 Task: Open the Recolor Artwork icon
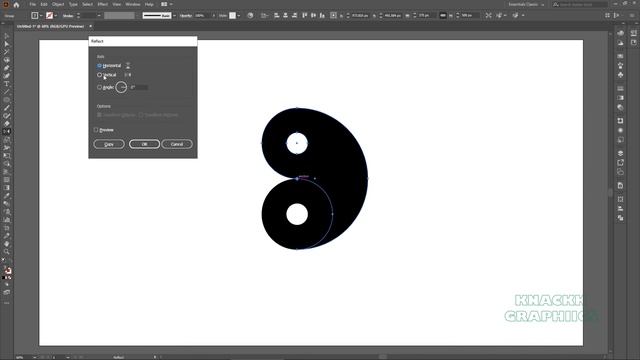[250, 16]
